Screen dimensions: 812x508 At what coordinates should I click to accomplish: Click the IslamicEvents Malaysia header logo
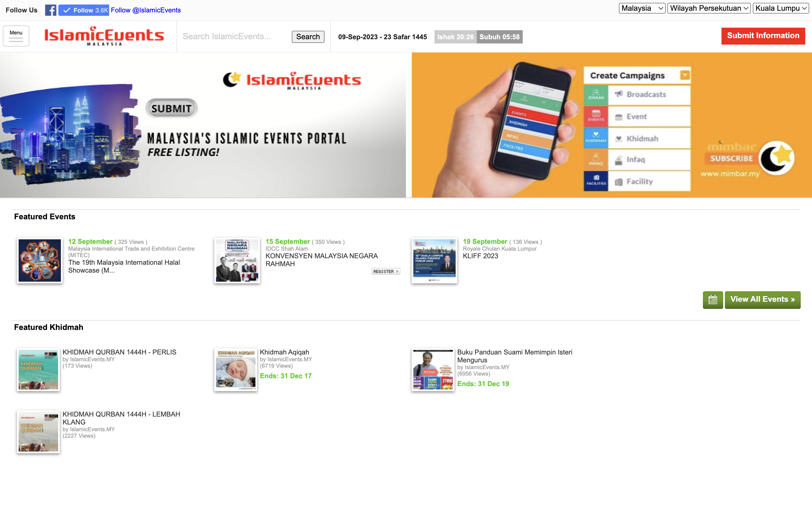tap(104, 36)
